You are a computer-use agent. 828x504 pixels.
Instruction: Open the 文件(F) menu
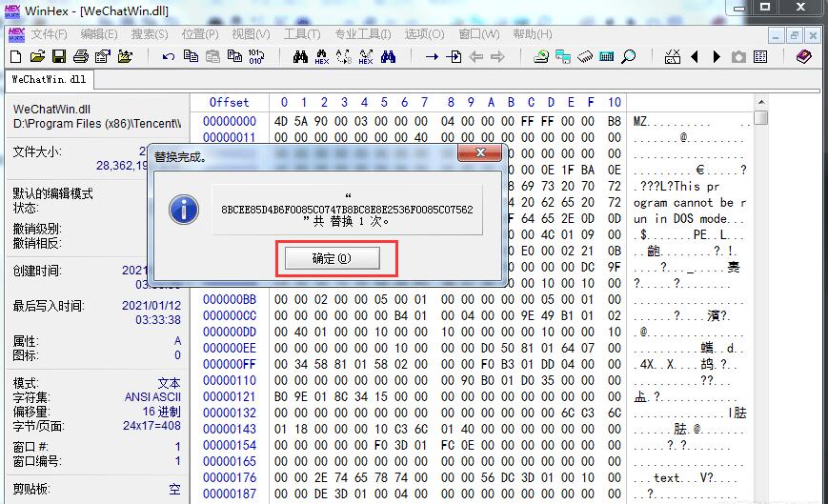pos(50,34)
